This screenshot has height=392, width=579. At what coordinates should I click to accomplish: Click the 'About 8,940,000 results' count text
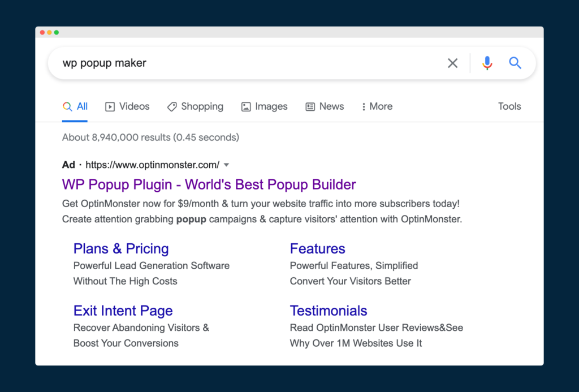coord(150,137)
